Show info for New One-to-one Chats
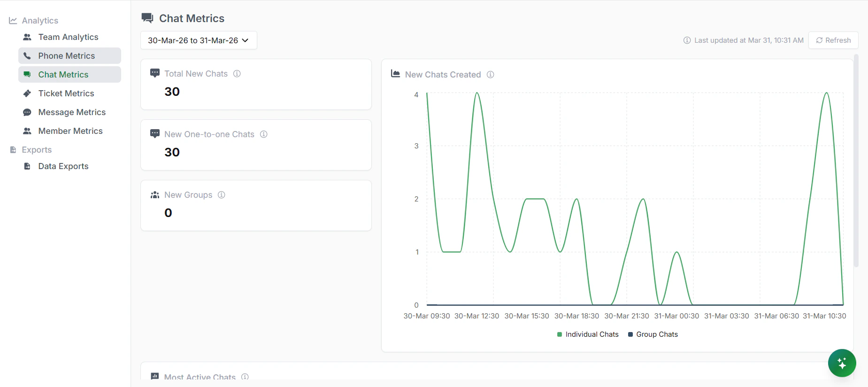This screenshot has height=387, width=868. [x=264, y=134]
